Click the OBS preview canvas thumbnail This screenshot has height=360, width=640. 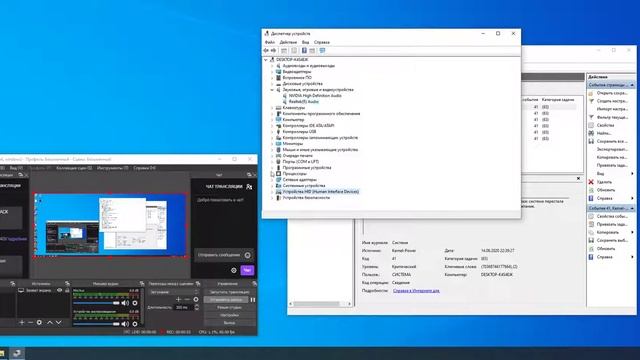click(x=110, y=225)
